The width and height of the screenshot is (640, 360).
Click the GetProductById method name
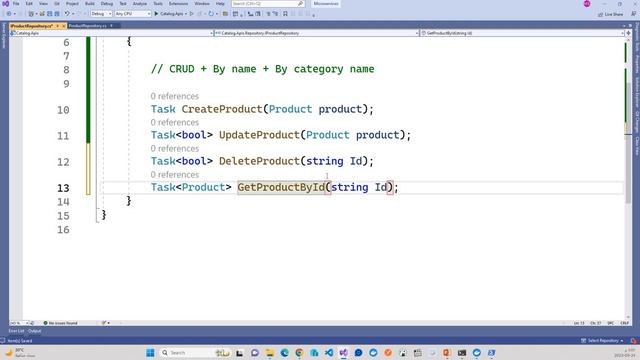[x=281, y=187]
